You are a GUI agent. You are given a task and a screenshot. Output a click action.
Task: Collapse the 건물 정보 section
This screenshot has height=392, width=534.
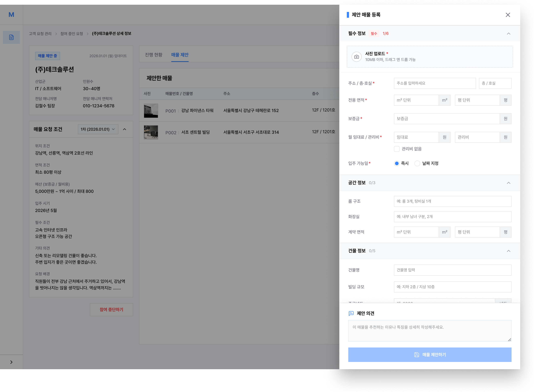pyautogui.click(x=508, y=251)
